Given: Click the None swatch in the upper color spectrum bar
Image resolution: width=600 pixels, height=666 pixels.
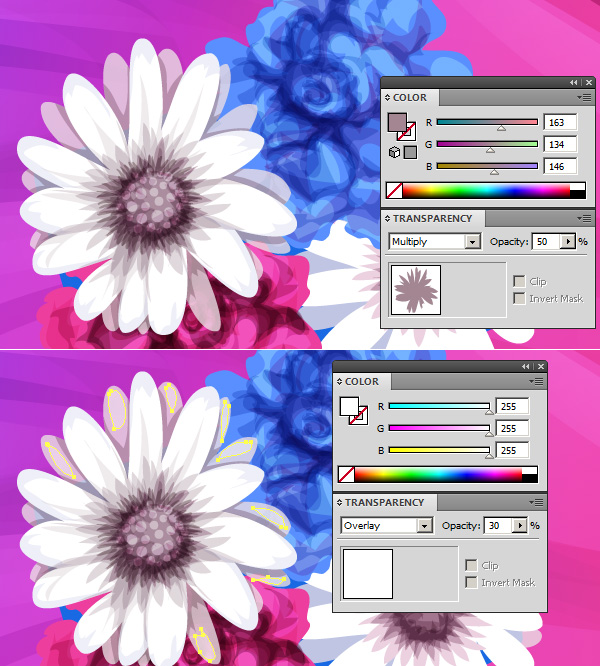Looking at the screenshot, I should click(x=394, y=190).
